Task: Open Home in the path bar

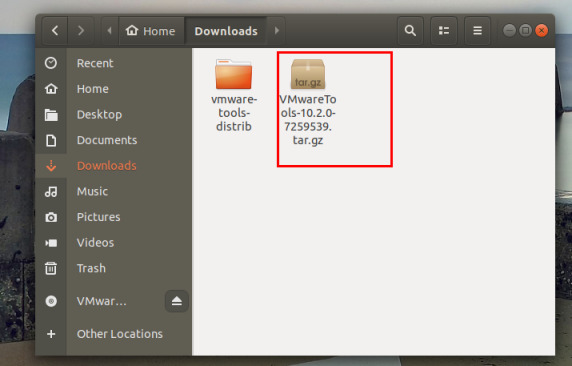Action: (x=151, y=31)
